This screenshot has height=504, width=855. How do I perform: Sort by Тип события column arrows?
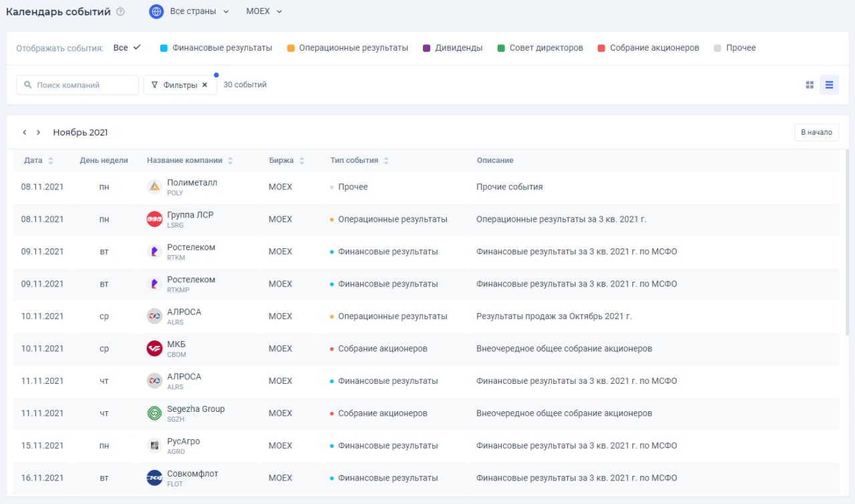pyautogui.click(x=386, y=161)
